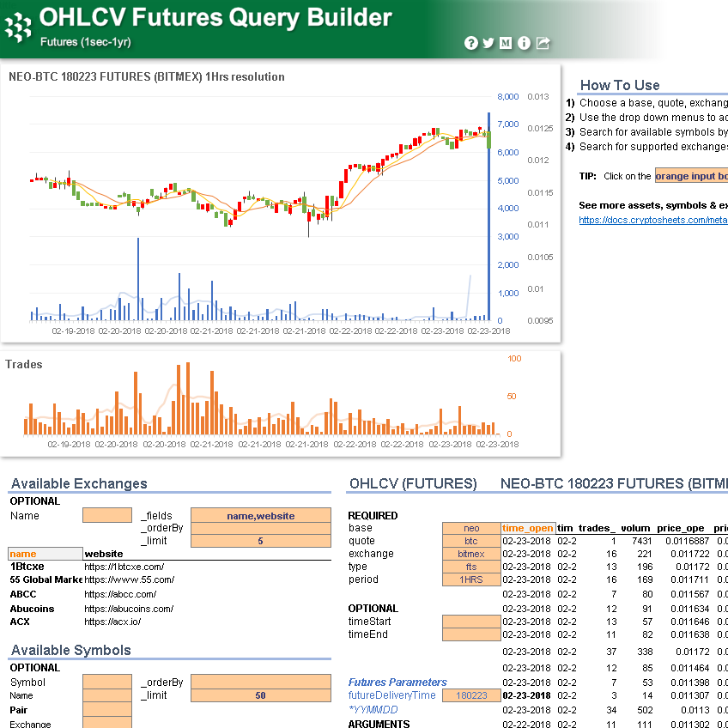Open the base currency dropdown showing neo

[x=470, y=527]
